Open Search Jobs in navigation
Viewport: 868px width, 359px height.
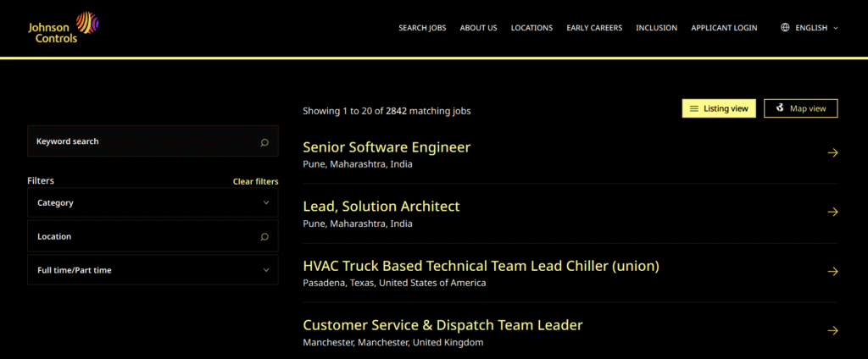pyautogui.click(x=422, y=28)
